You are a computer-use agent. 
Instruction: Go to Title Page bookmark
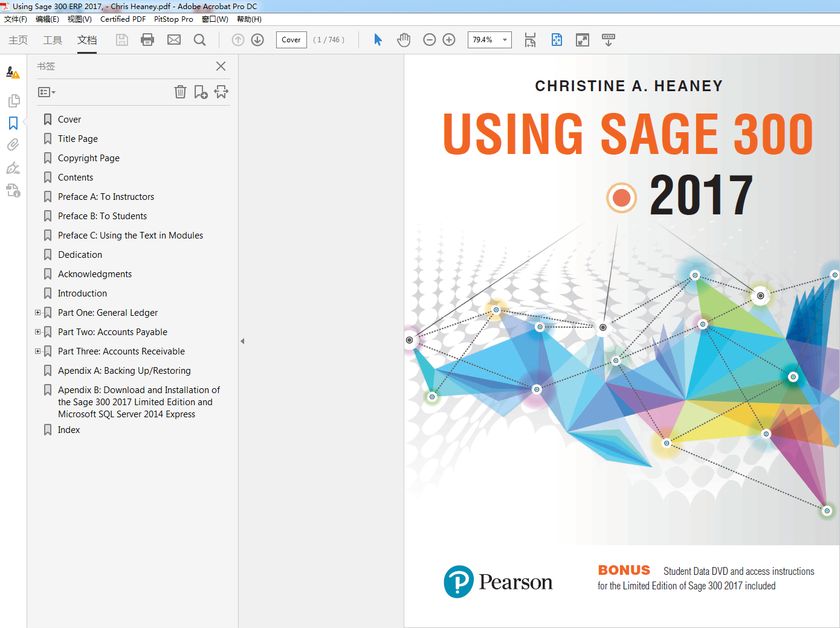78,139
